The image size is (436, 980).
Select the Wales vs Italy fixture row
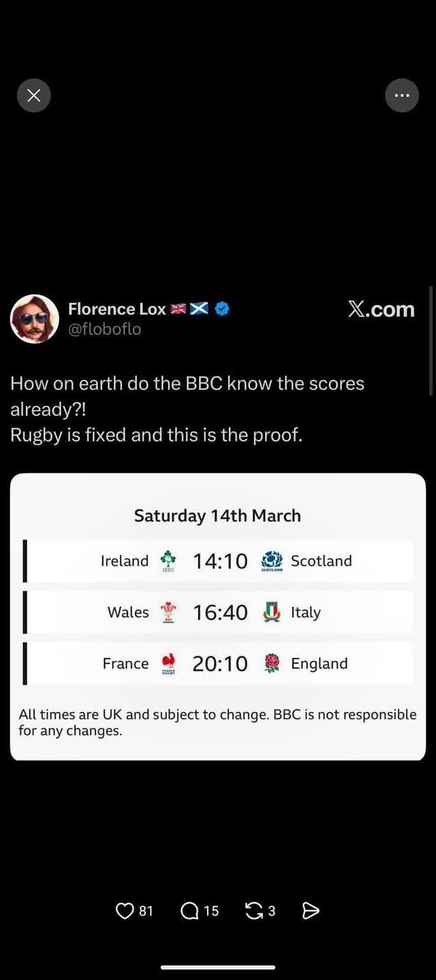tap(219, 612)
